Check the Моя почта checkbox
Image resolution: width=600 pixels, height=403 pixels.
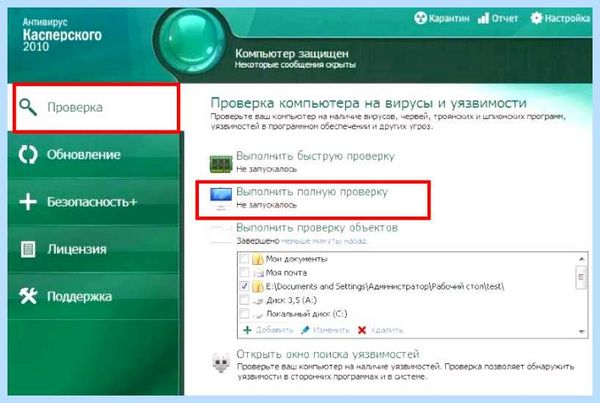pyautogui.click(x=244, y=273)
